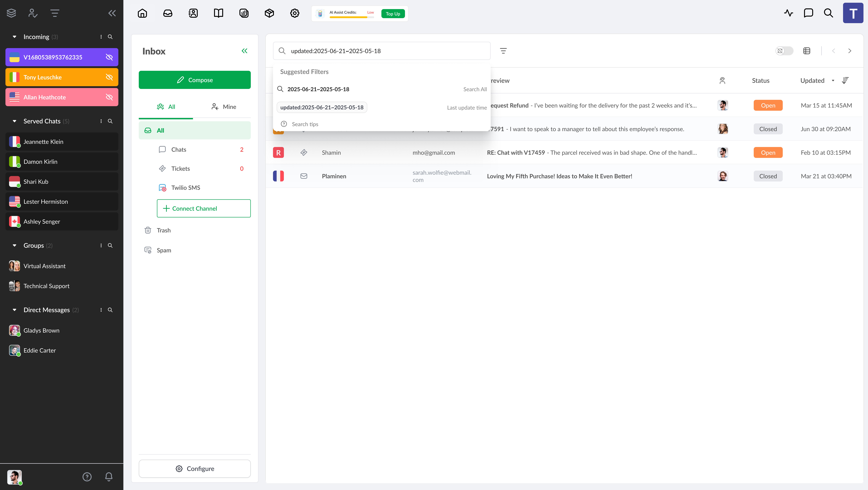Toggle the eye icon on Tony Leuschke
The height and width of the screenshot is (490, 868).
coord(109,77)
